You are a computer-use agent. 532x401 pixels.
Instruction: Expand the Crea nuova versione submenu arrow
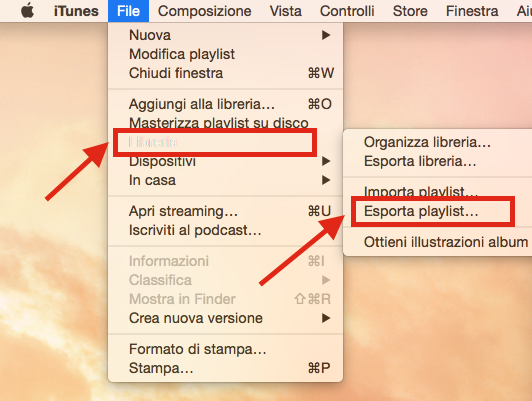[326, 318]
